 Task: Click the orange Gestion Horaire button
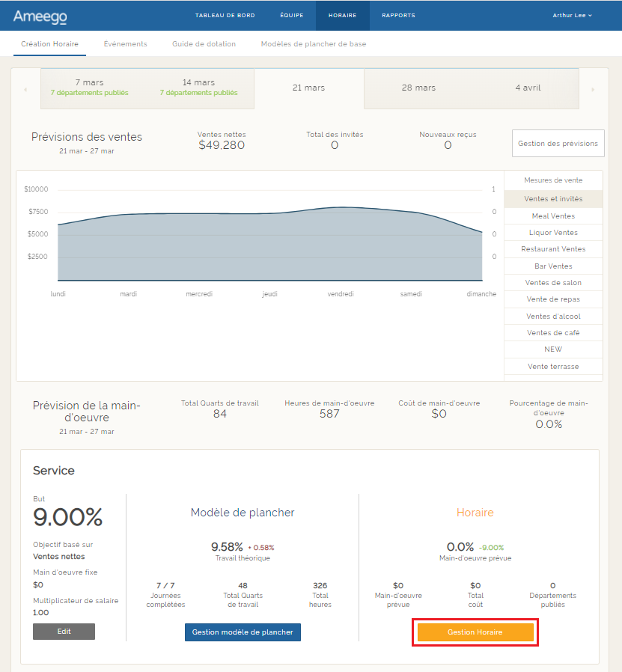475,632
